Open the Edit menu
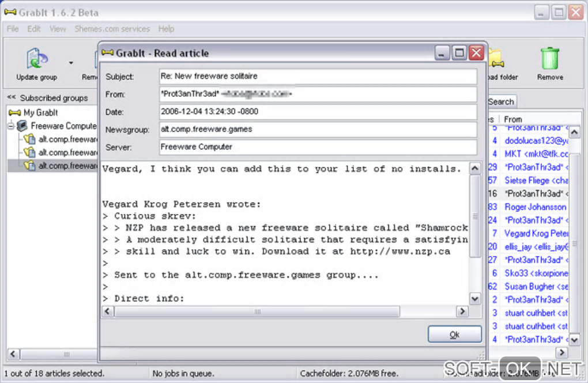 pos(34,29)
